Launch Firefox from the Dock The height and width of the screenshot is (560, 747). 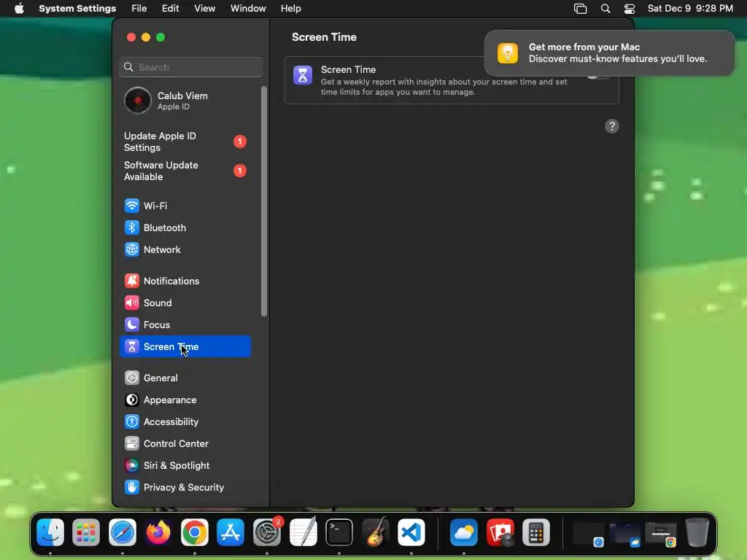(158, 532)
